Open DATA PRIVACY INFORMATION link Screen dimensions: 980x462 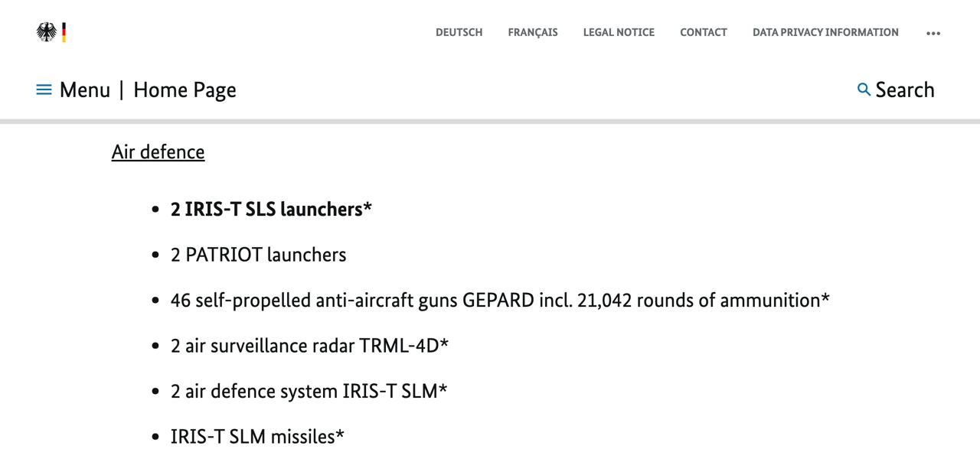click(x=825, y=32)
